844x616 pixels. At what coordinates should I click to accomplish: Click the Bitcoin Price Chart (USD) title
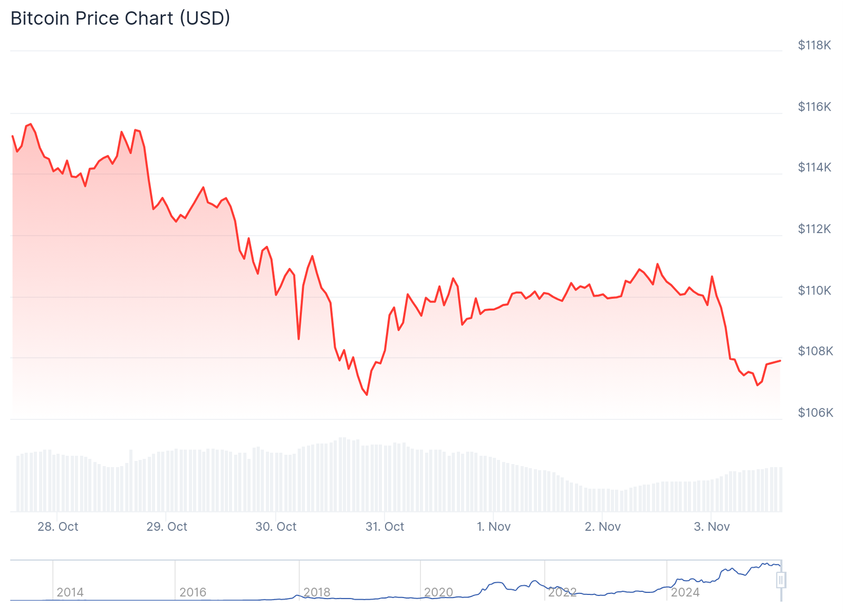(120, 18)
